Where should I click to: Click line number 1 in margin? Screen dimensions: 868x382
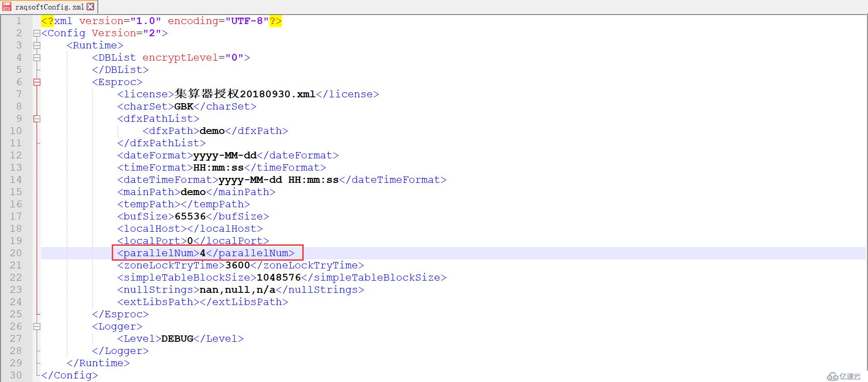[19, 21]
